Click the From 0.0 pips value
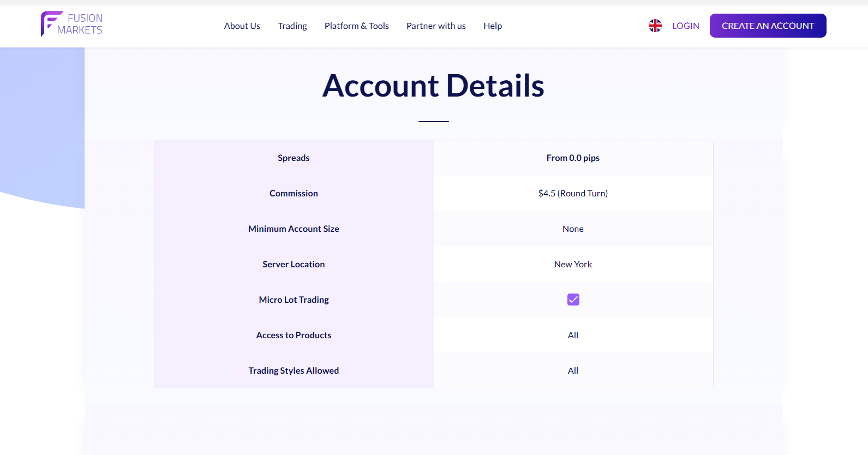This screenshot has height=455, width=868. [573, 158]
